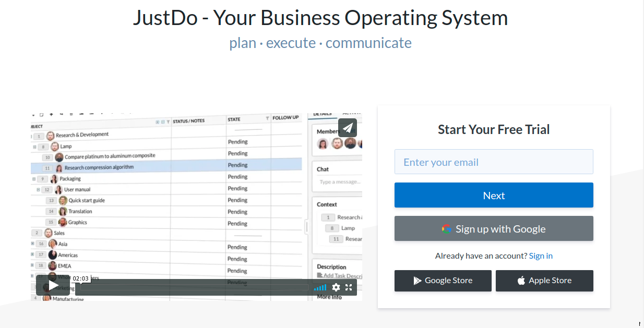Collapse the User manual task row
The height and width of the screenshot is (328, 644).
point(38,190)
